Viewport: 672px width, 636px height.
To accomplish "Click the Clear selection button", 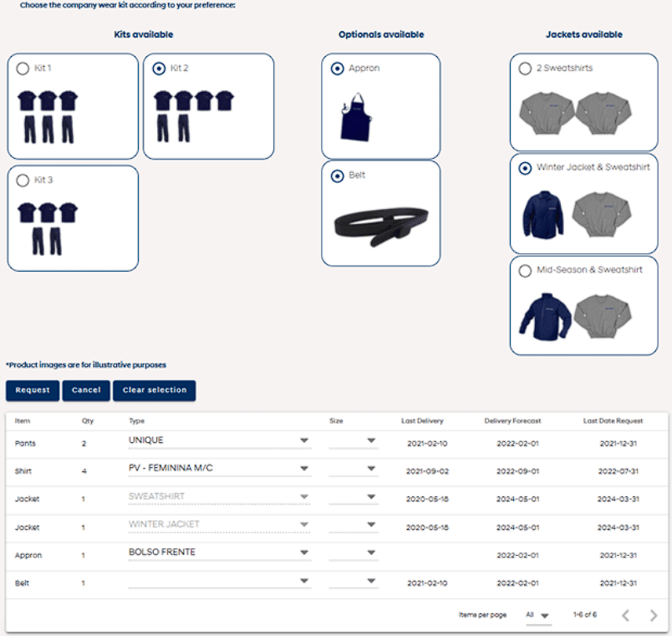I will point(155,390).
